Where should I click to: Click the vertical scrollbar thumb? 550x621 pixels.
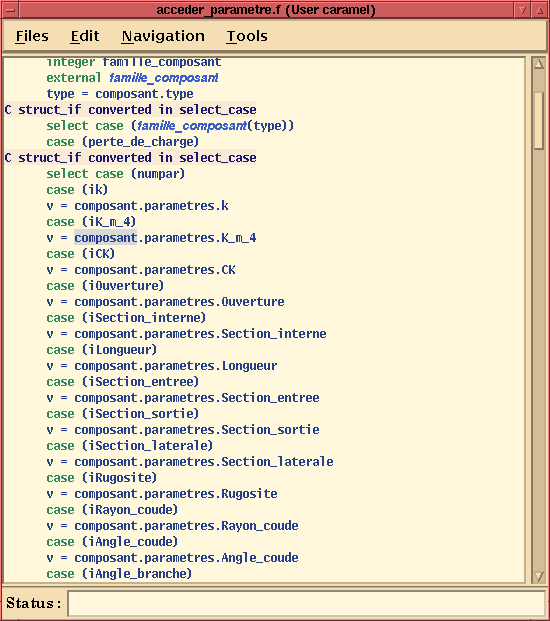click(x=539, y=121)
